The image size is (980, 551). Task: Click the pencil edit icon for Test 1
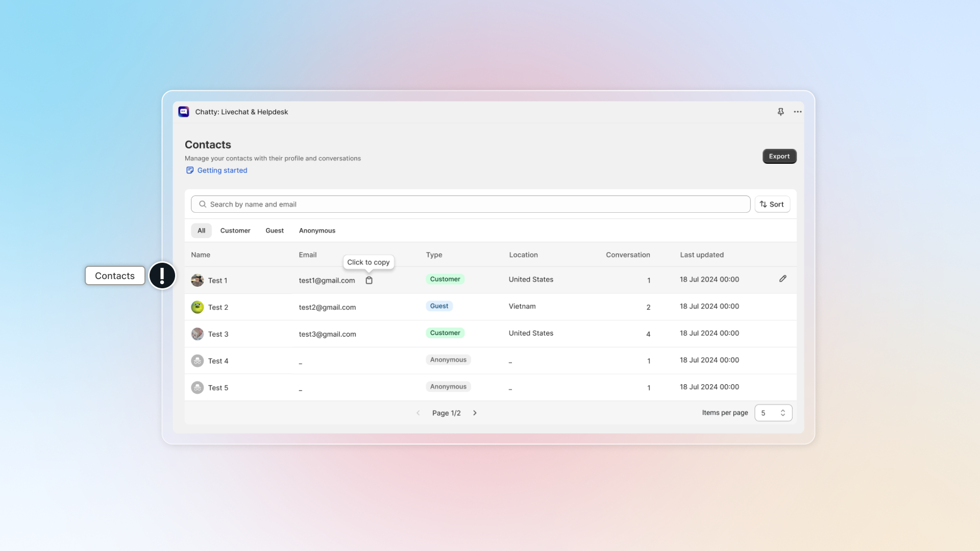coord(782,279)
